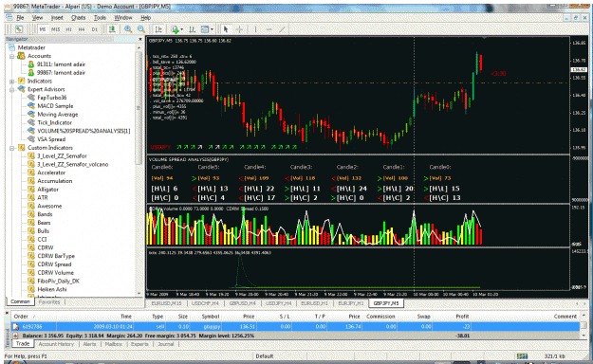The width and height of the screenshot is (593, 364).
Task: Sort trades by Symbol column header
Action: coord(211,317)
